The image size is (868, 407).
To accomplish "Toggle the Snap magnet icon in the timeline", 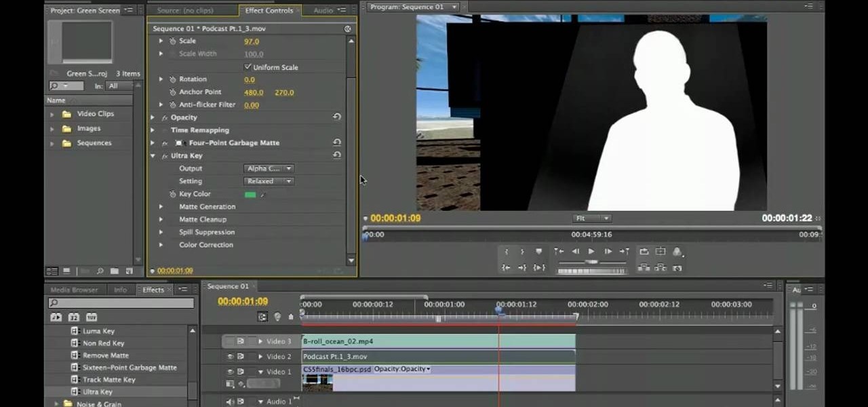I will (262, 316).
